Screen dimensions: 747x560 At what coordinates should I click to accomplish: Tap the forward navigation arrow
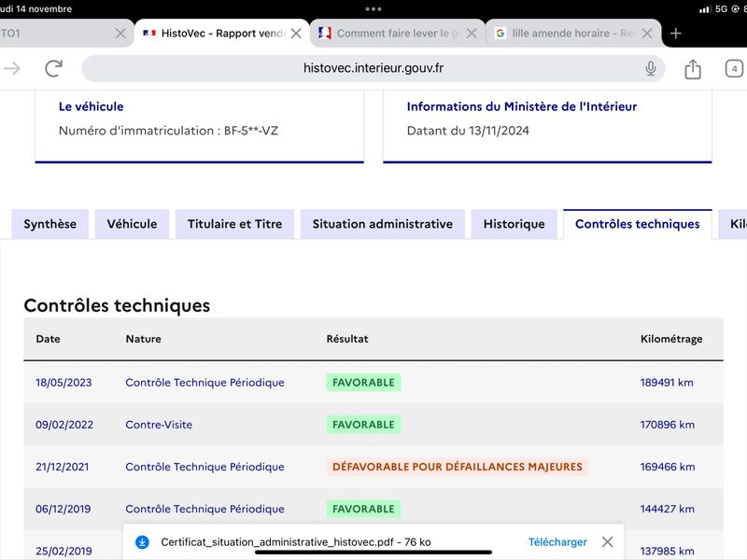[12, 68]
